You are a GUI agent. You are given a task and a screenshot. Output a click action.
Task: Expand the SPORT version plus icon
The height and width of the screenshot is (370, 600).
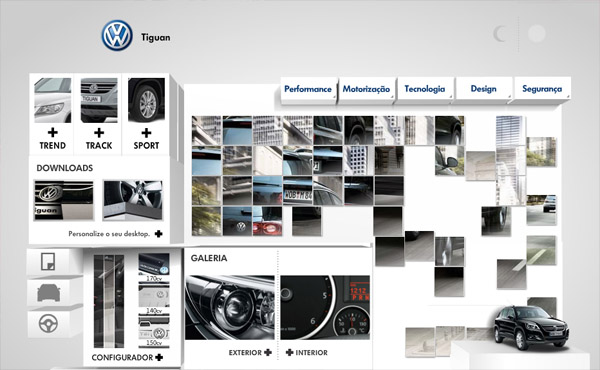pyautogui.click(x=146, y=133)
